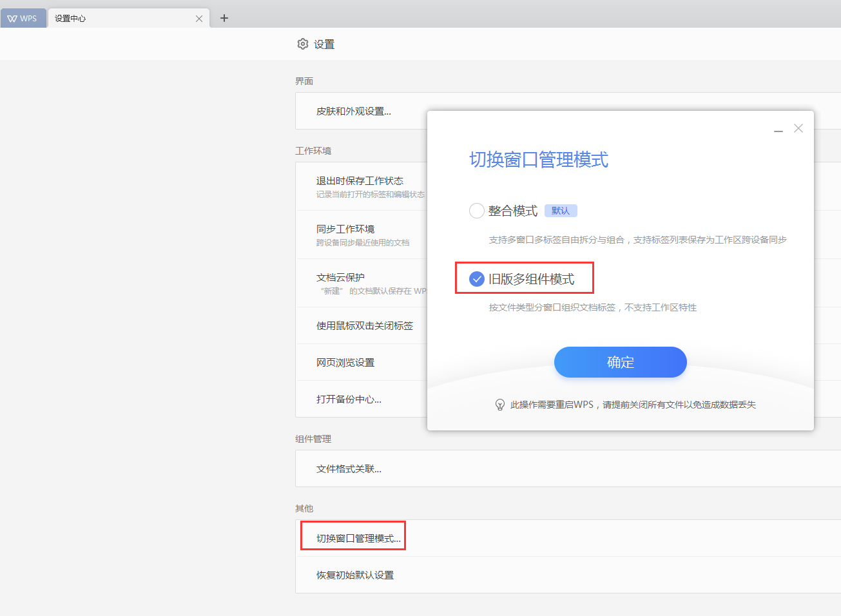Image resolution: width=841 pixels, height=616 pixels.
Task: Select the 整合模式 radio option
Action: (x=477, y=211)
